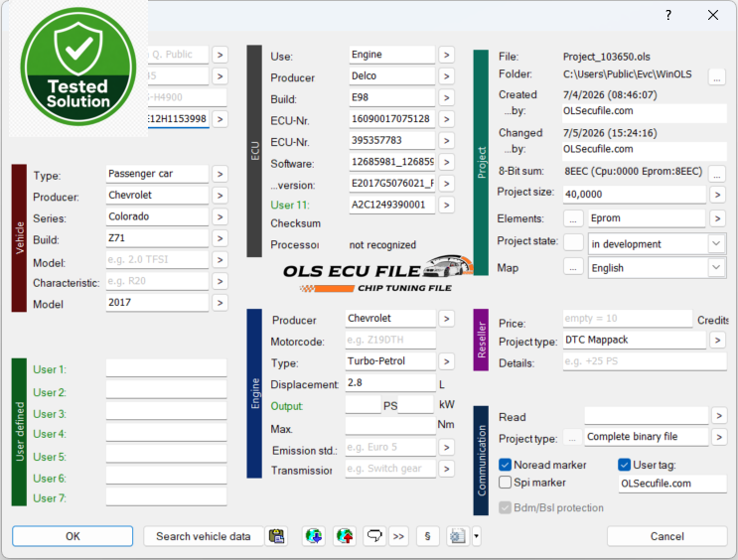Click arrow next to engine Type Turbo-Petrol
Screen dimensions: 738x560
(447, 361)
